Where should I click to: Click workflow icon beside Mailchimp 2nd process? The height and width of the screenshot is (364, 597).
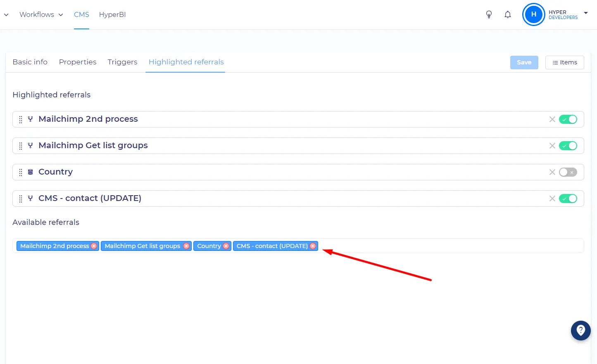[30, 119]
